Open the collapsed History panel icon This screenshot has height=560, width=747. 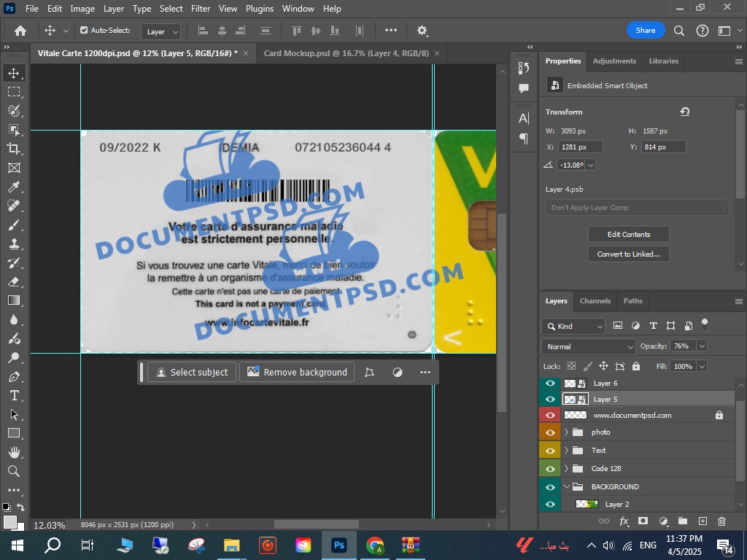(524, 68)
